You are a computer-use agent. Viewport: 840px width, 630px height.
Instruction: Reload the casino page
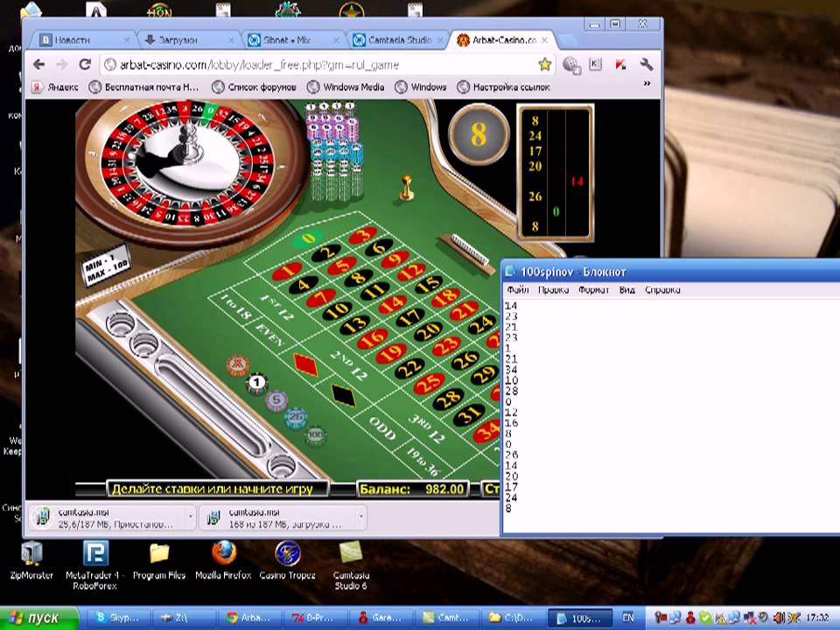(85, 65)
